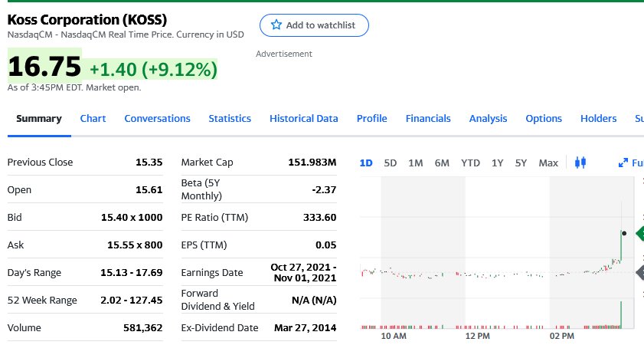Click the current price 16.75

click(44, 67)
